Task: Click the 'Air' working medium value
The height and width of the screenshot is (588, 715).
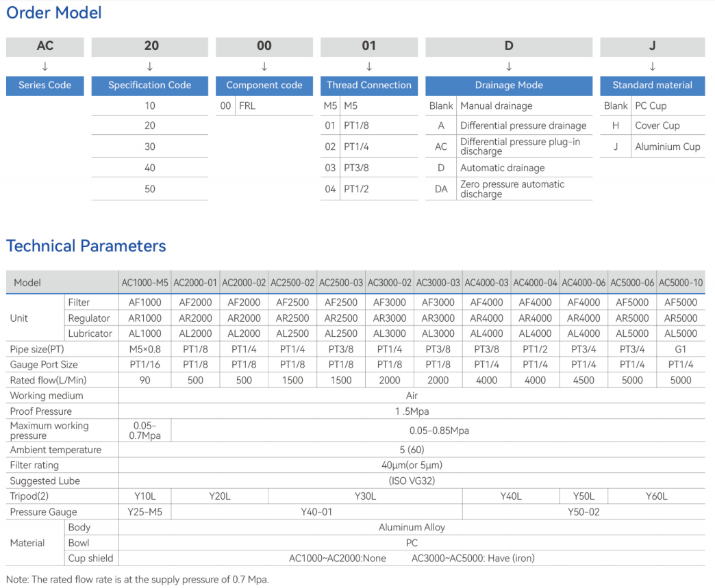Action: [x=412, y=396]
